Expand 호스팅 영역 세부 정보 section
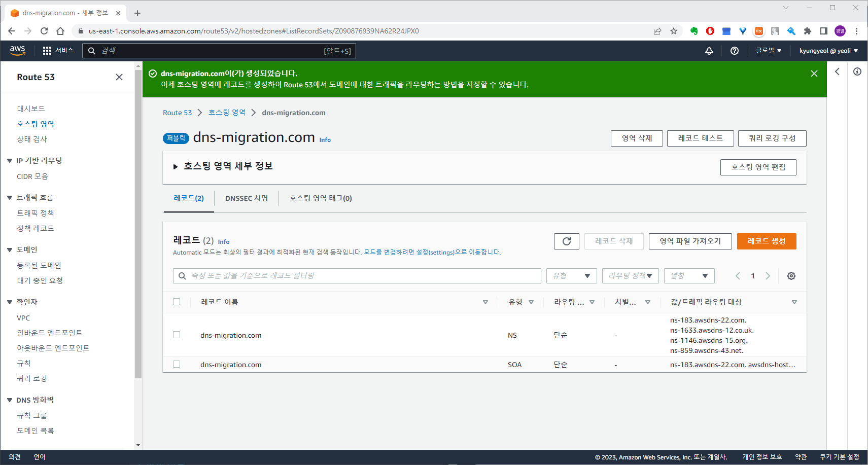Image resolution: width=868 pixels, height=465 pixels. pyautogui.click(x=176, y=167)
